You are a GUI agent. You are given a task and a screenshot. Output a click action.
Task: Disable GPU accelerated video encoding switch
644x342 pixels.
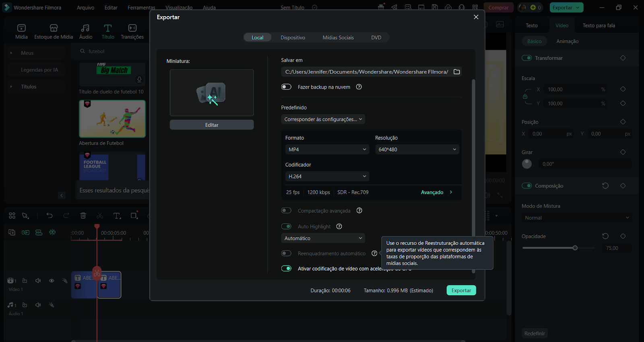(x=286, y=269)
